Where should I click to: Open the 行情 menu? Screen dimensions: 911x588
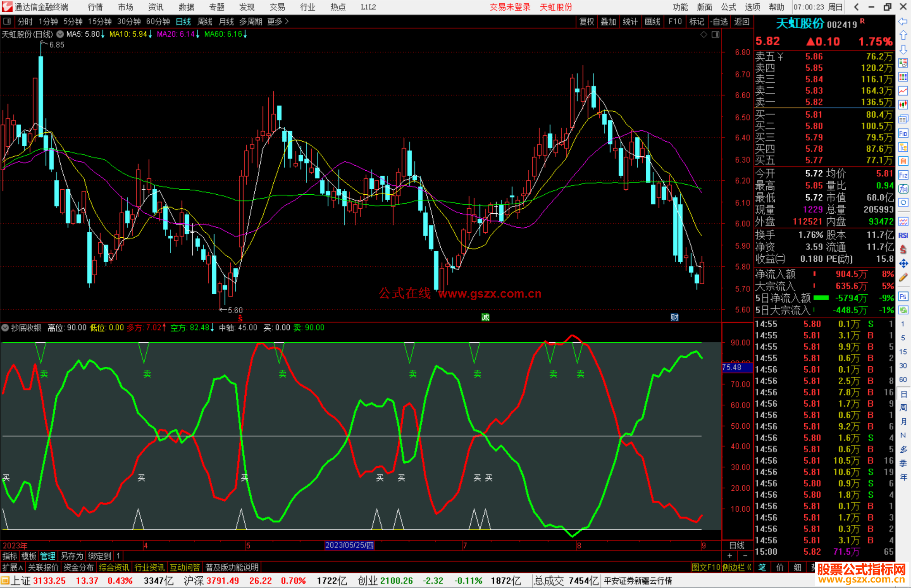(95, 7)
